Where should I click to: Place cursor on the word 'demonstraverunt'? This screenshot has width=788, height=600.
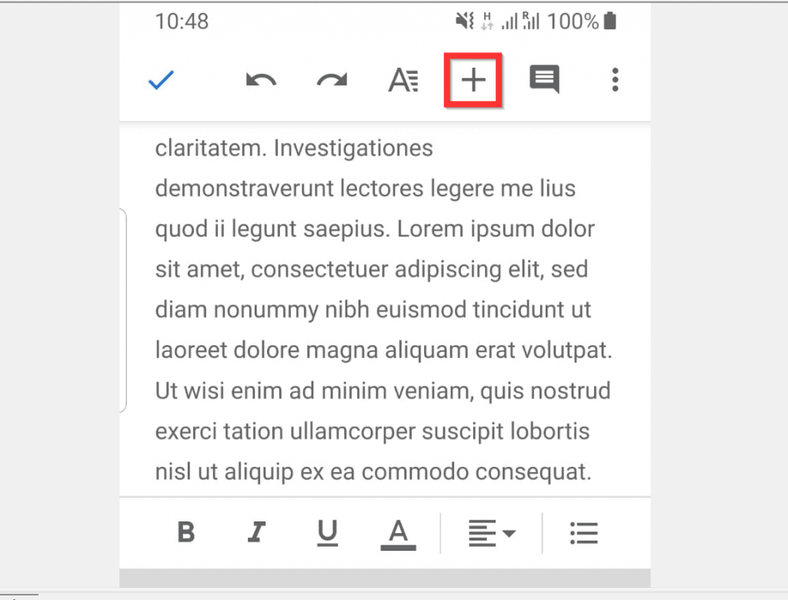pos(244,188)
